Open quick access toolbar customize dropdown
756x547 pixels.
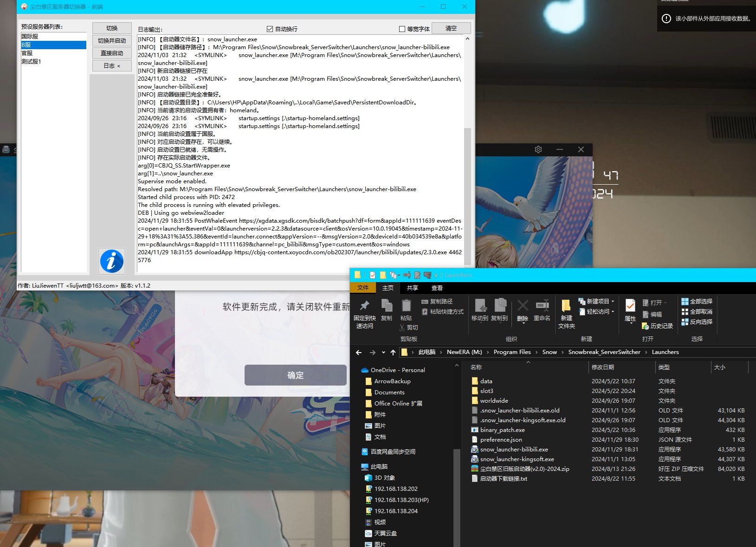(436, 275)
